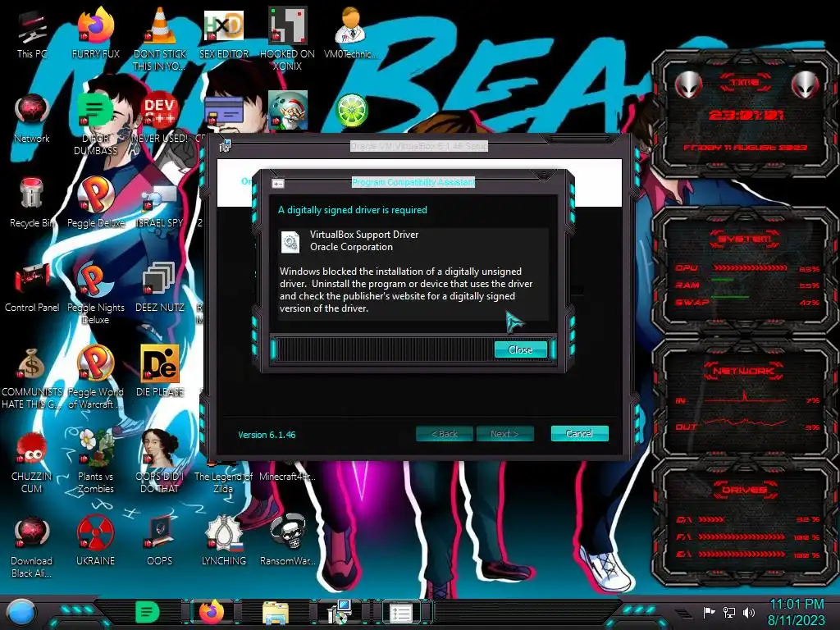Screen dimensions: 840x630
Task: Select the CHUZZIN CUM red fuzzy icon
Action: (x=32, y=463)
